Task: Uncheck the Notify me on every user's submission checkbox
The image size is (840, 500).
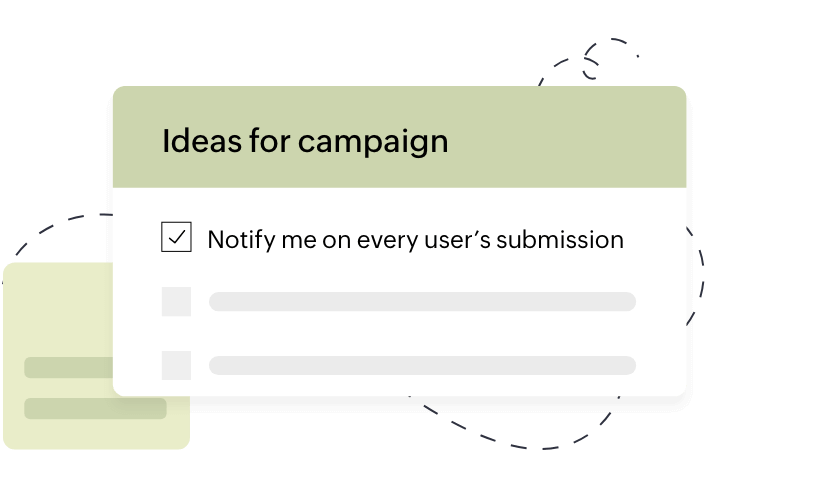Action: pyautogui.click(x=176, y=238)
